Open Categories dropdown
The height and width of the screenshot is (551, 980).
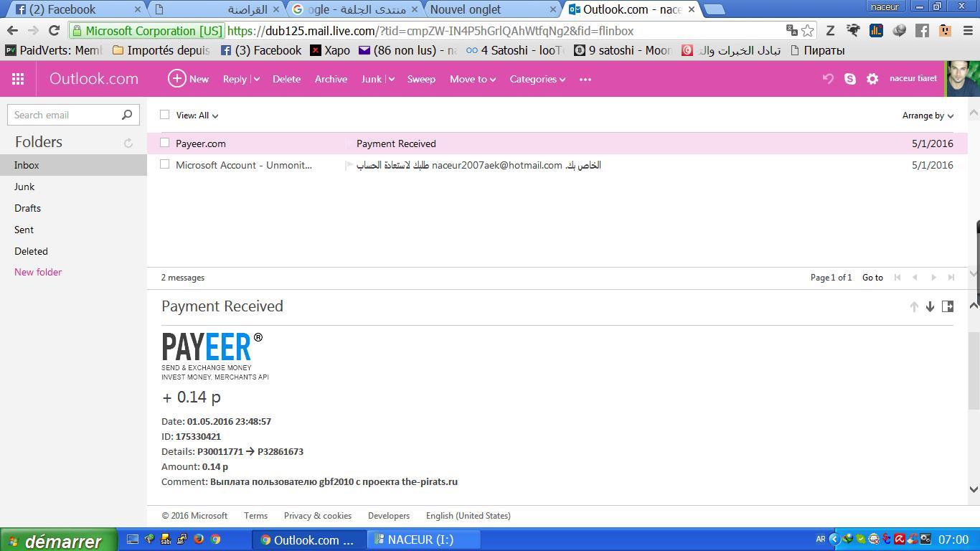coord(537,79)
